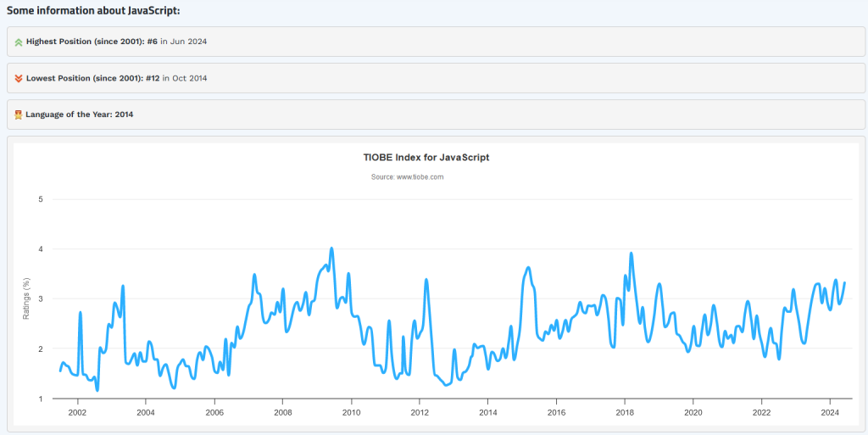868x435 pixels.
Task: Click the green up-arrows Highest Position icon
Action: [19, 42]
